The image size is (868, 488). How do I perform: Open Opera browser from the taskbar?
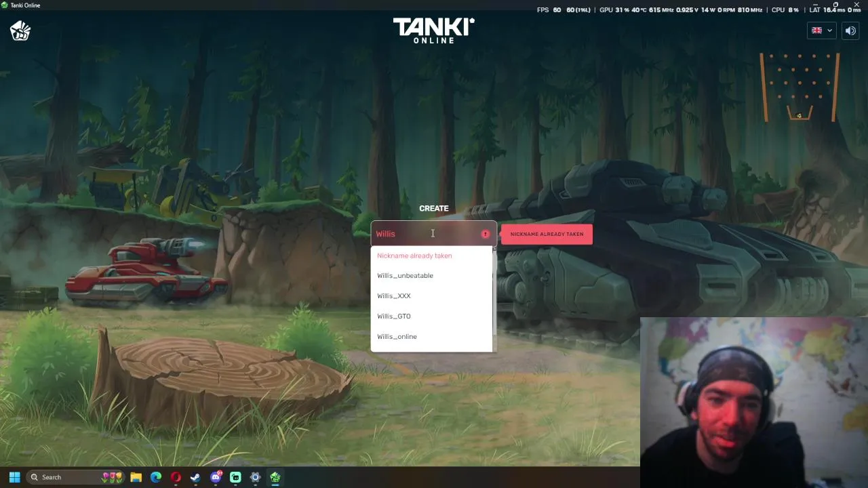[x=176, y=477]
